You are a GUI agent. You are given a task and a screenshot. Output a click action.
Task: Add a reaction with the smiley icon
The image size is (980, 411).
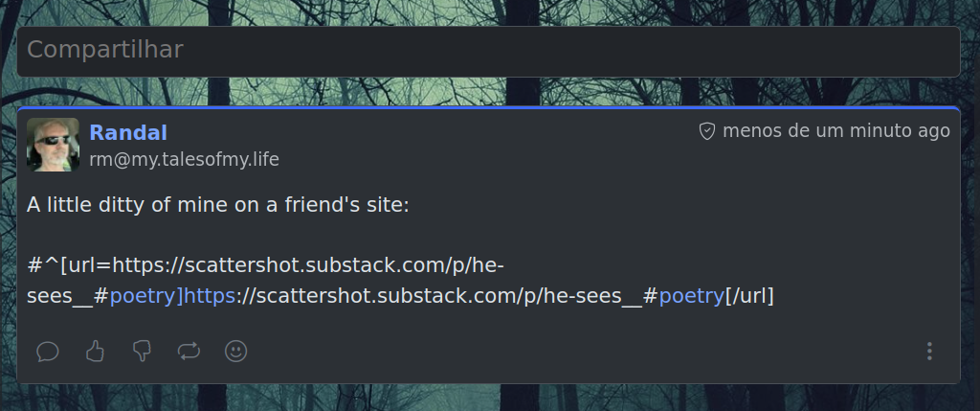point(236,352)
